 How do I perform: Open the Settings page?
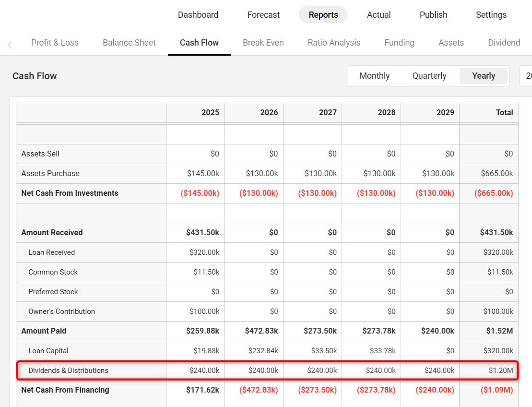(x=491, y=15)
